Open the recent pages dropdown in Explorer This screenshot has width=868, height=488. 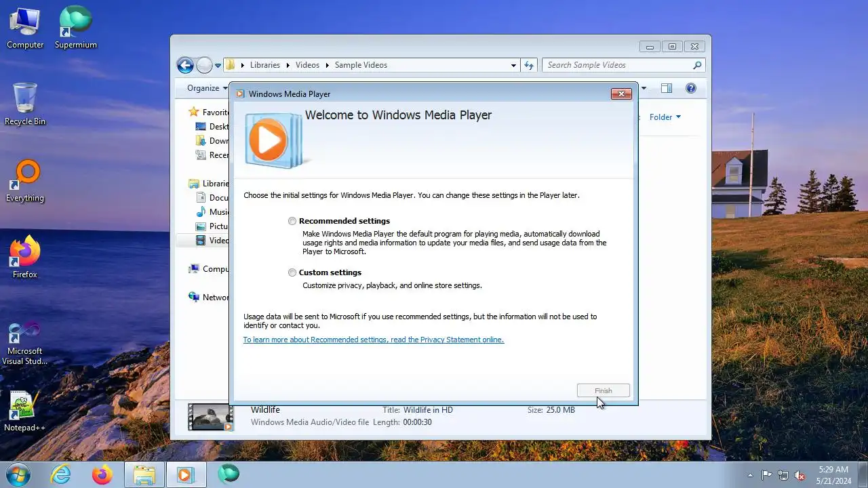point(218,66)
